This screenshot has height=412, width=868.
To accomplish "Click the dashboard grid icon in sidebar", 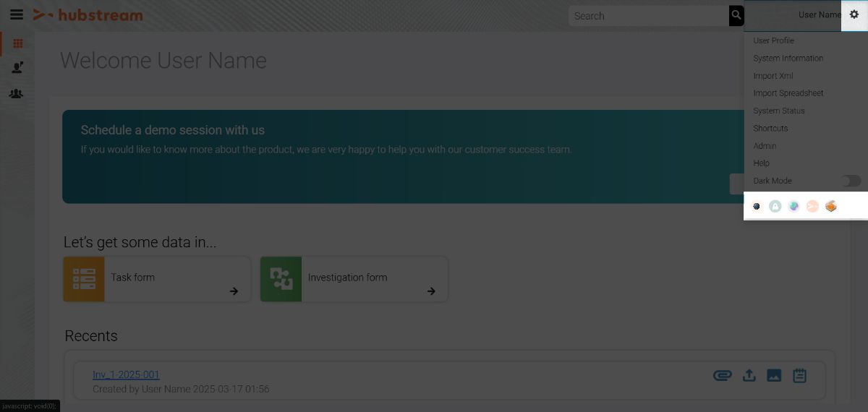I will tap(17, 44).
